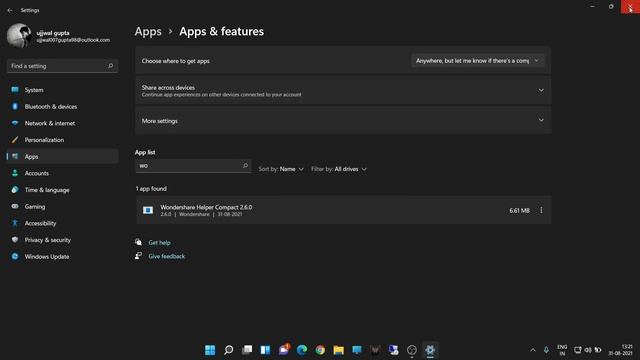Viewport: 640px width, 360px height.
Task: Select Apps in the sidebar
Action: [62, 156]
